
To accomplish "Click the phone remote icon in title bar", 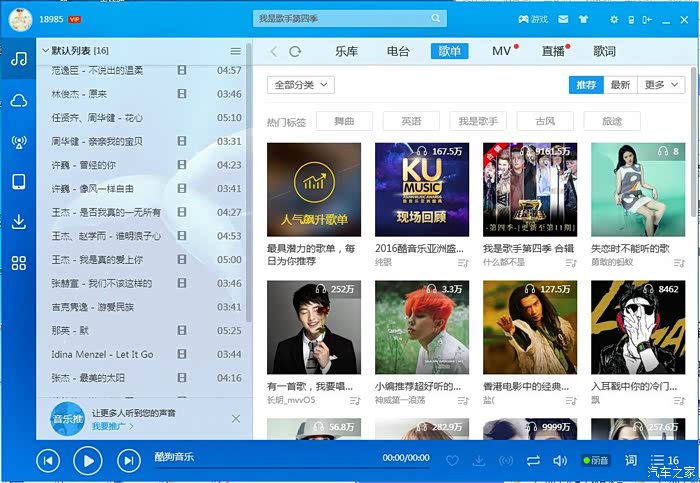I will pos(631,20).
